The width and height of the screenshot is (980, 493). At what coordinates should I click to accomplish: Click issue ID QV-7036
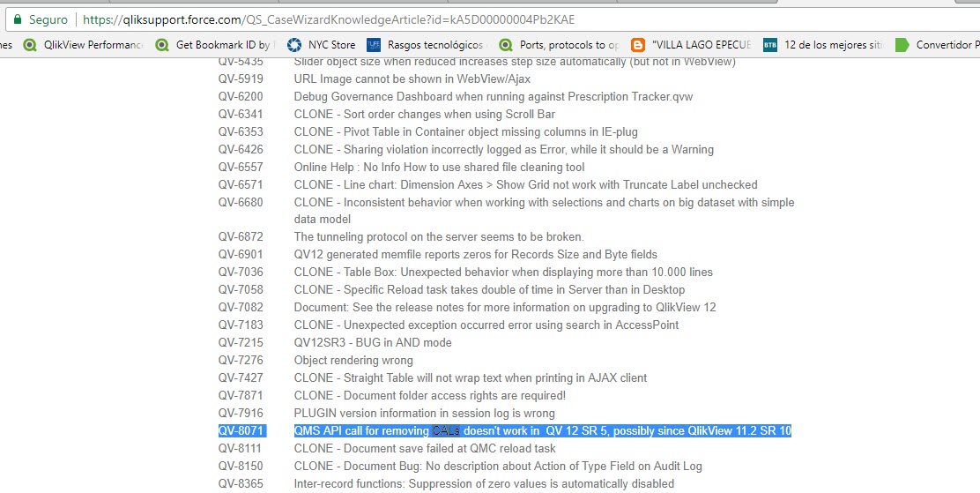[x=241, y=273]
